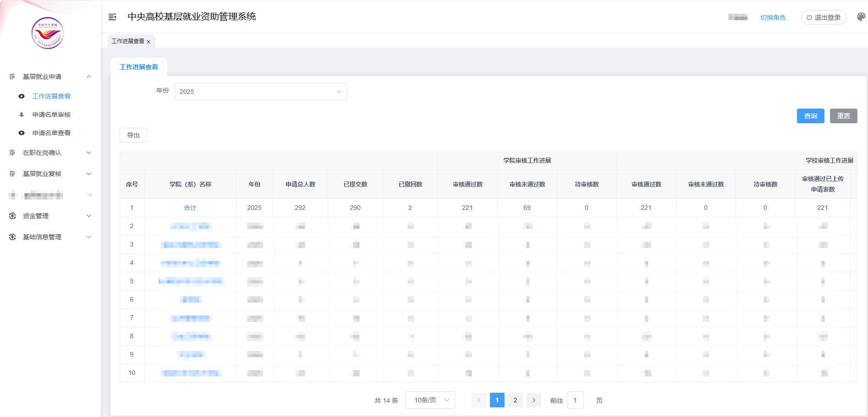Click the 切换角色 link
The height and width of the screenshot is (417, 868).
(x=773, y=17)
